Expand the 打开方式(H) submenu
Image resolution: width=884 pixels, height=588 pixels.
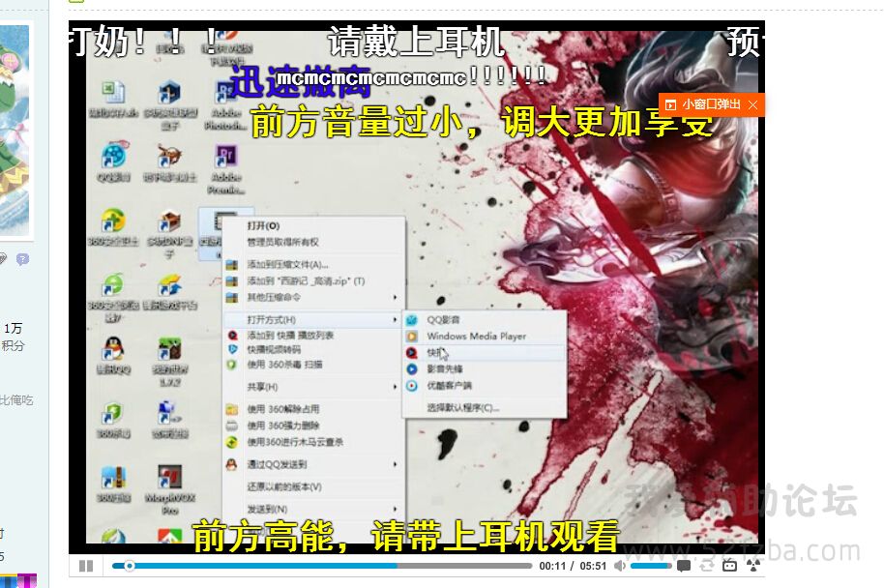point(313,320)
